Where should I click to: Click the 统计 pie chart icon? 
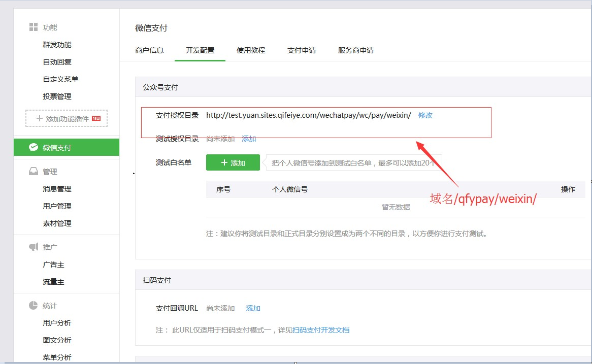pyautogui.click(x=33, y=306)
